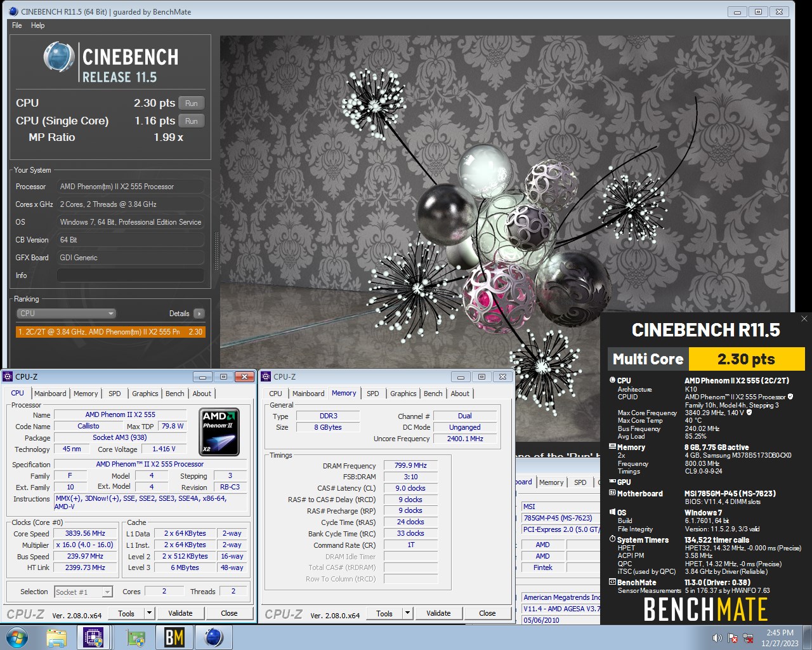Viewport: 812px width, 650px height.
Task: Open the File menu in Cinebench
Action: coord(17,25)
